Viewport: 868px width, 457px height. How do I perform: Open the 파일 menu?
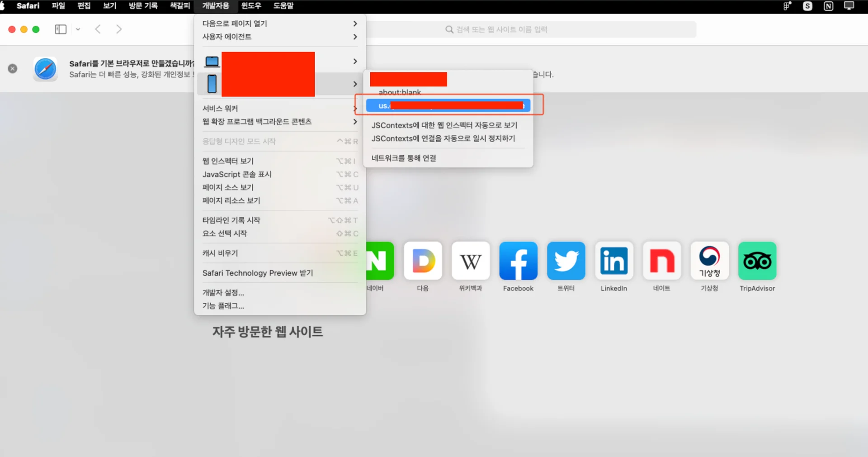[x=58, y=6]
